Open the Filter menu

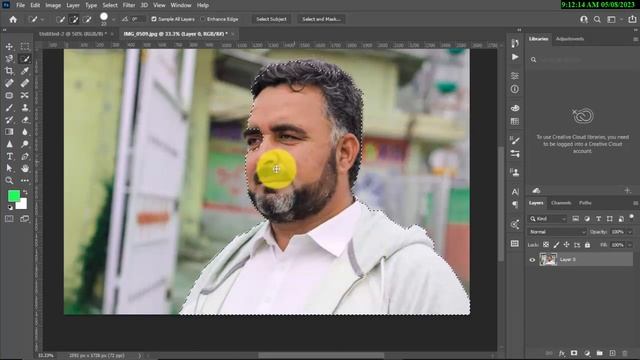click(129, 5)
